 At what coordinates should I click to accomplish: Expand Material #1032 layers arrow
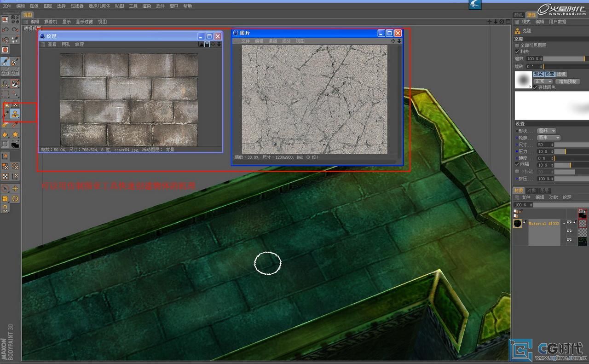pos(564,224)
